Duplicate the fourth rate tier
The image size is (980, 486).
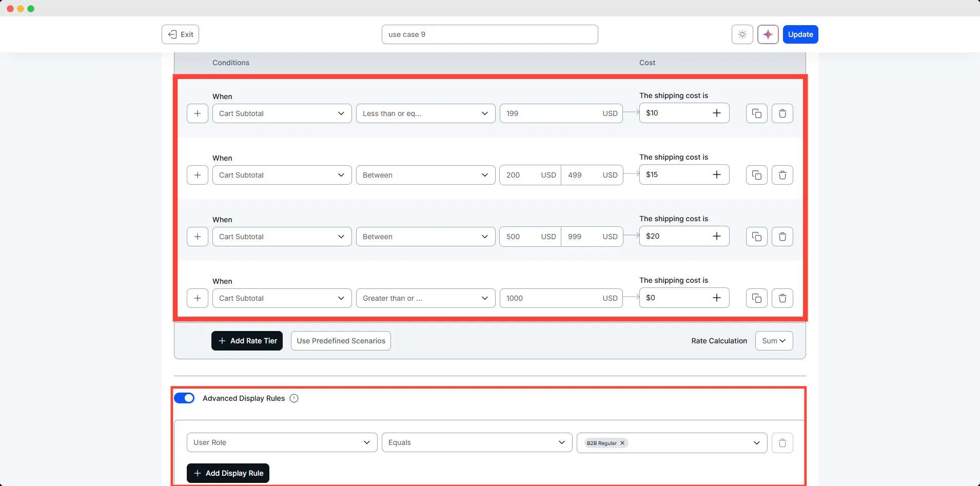(756, 298)
